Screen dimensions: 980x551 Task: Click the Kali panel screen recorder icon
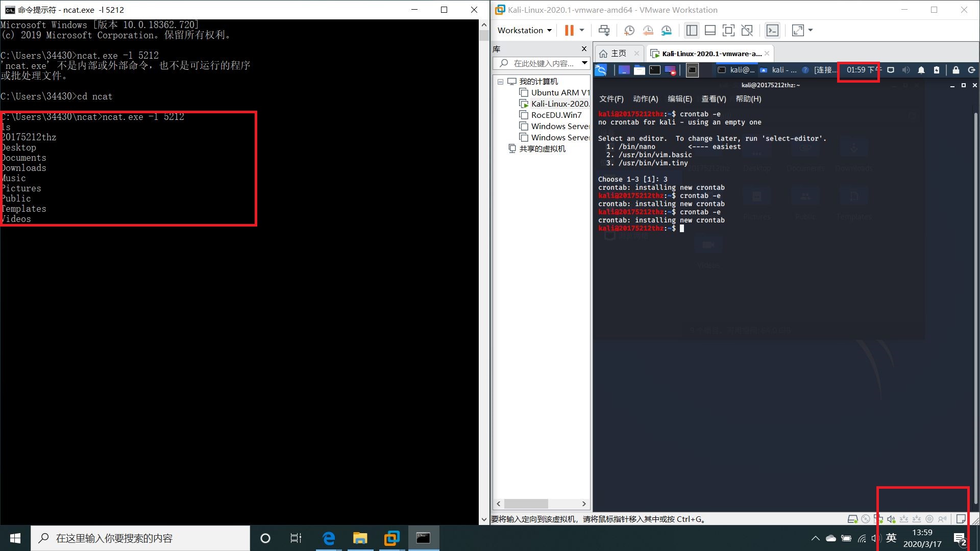670,70
